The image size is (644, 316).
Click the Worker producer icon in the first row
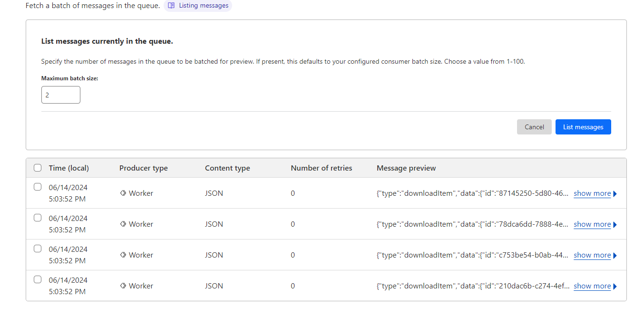coord(123,192)
